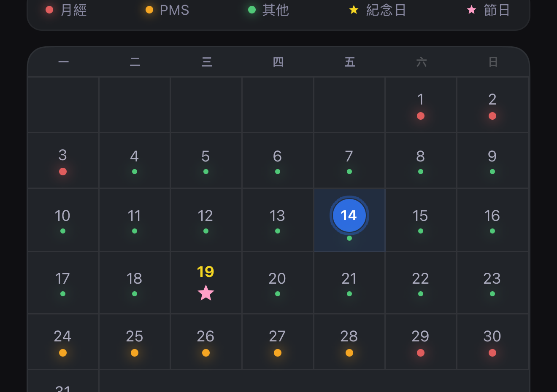Viewport: 557px width, 392px height.
Task: Select calendar day 23
Action: click(492, 282)
